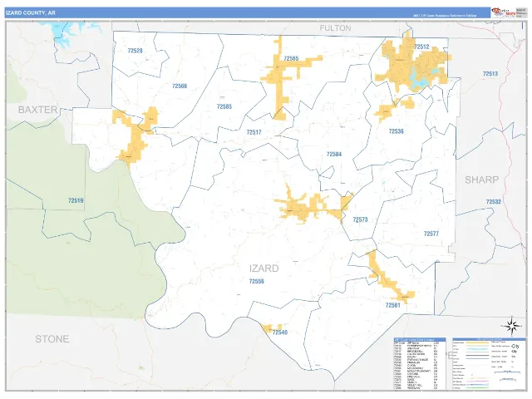
Task: Select ZIP code label 72512
Action: tap(421, 47)
